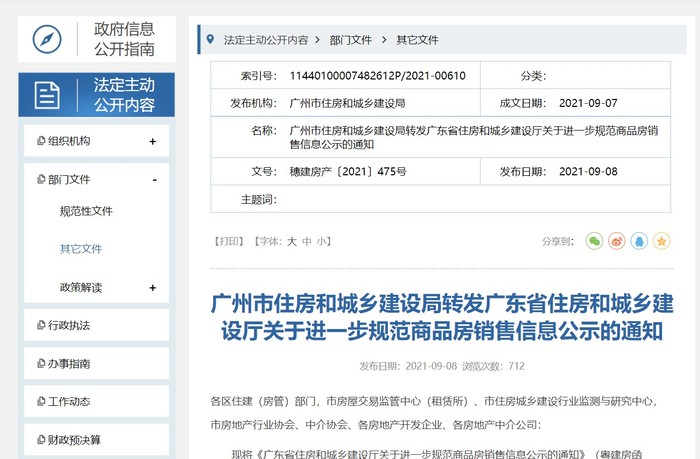This screenshot has height=459, width=700.
Task: Expand 组织机构 with the plus sign
Action: pyautogui.click(x=153, y=141)
